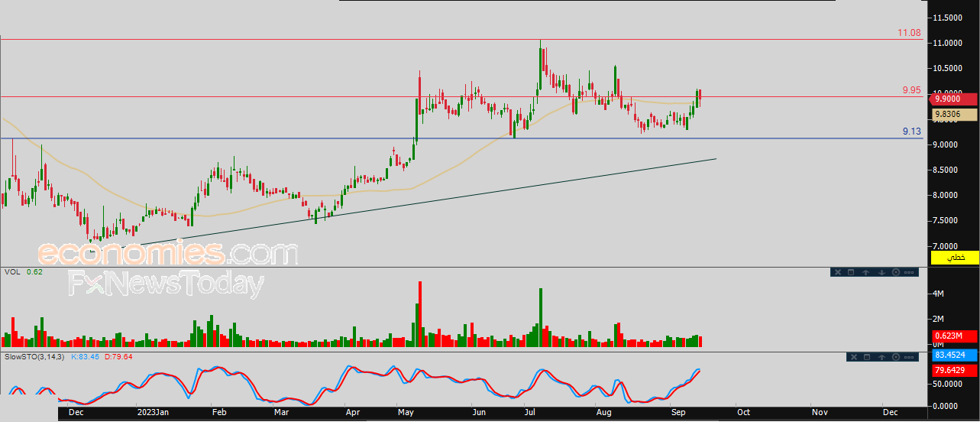Click the SlowSTO(3,14,3) indicator label
This screenshot has height=422, width=980.
point(34,356)
